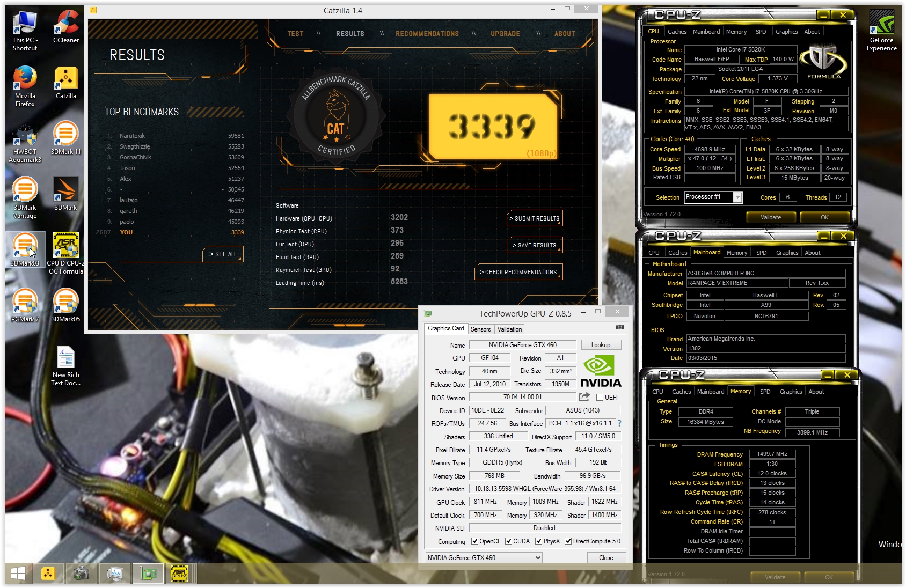
Task: Launch HWBOT Aquamark3 desktop icon
Action: pos(25,143)
